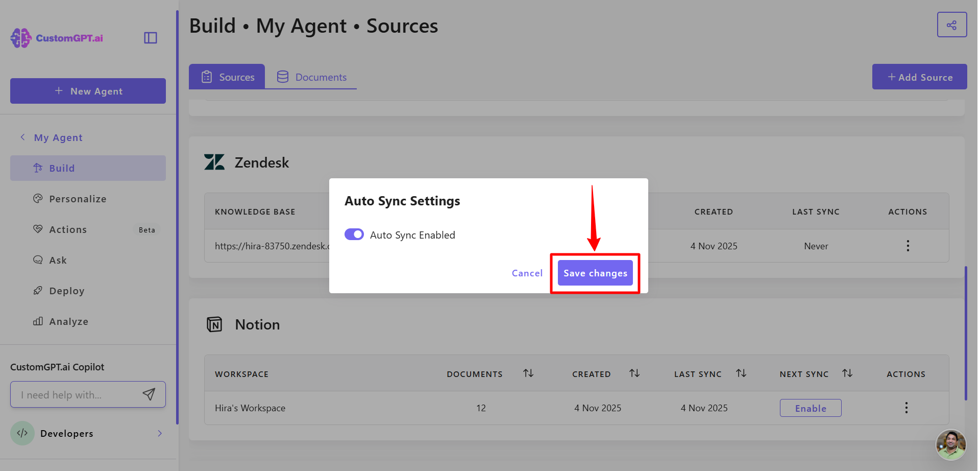This screenshot has width=980, height=471.
Task: Sort Notion table by Created arrows
Action: click(634, 373)
